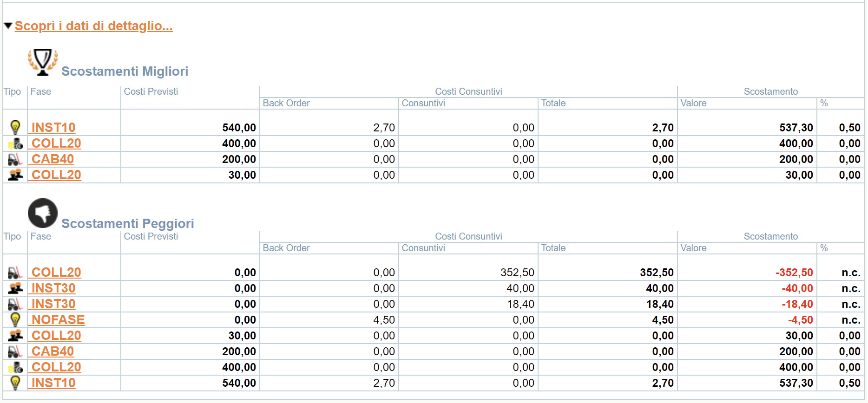
Task: Collapse the 'Scopri i dati di dettaglio' triangle
Action: [x=8, y=26]
